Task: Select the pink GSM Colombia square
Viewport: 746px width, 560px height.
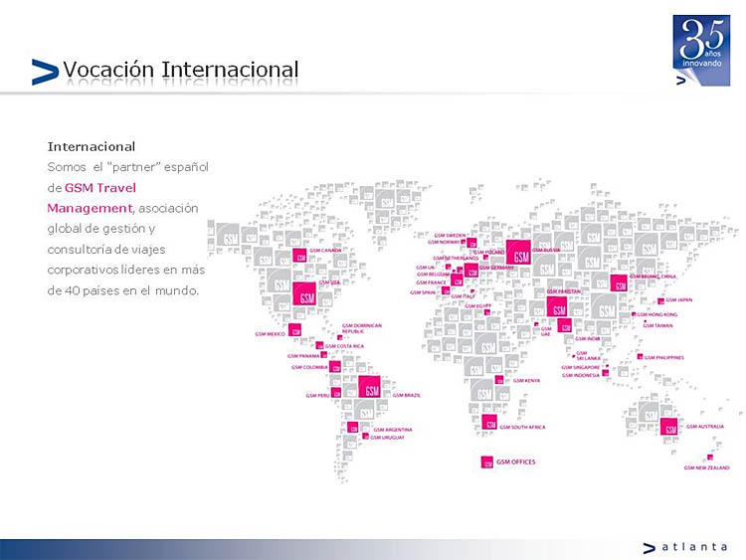Action: coord(335,367)
